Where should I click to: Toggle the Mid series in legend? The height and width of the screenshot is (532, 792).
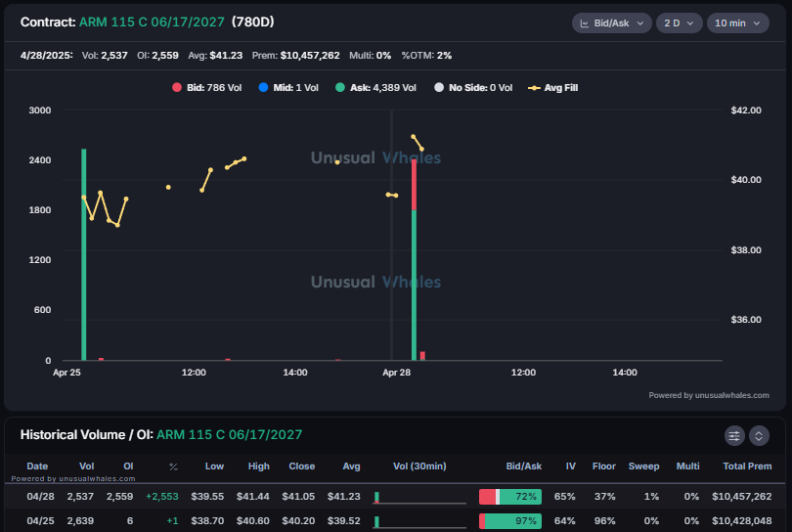[x=288, y=87]
